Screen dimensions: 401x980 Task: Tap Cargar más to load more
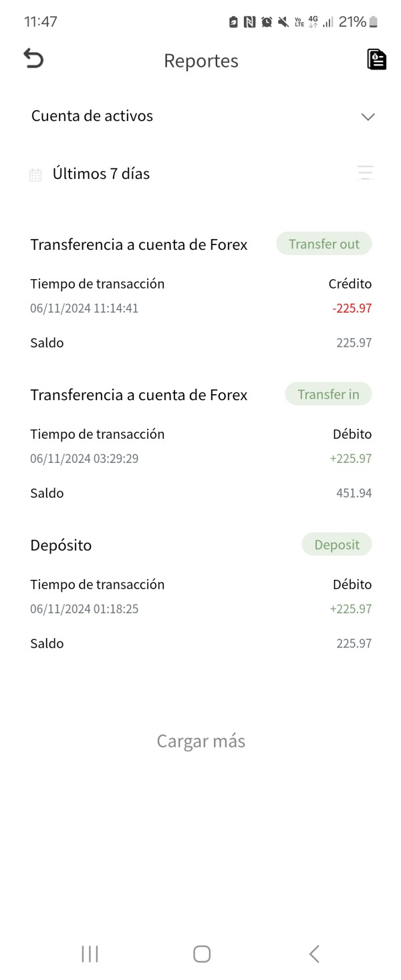tap(200, 741)
